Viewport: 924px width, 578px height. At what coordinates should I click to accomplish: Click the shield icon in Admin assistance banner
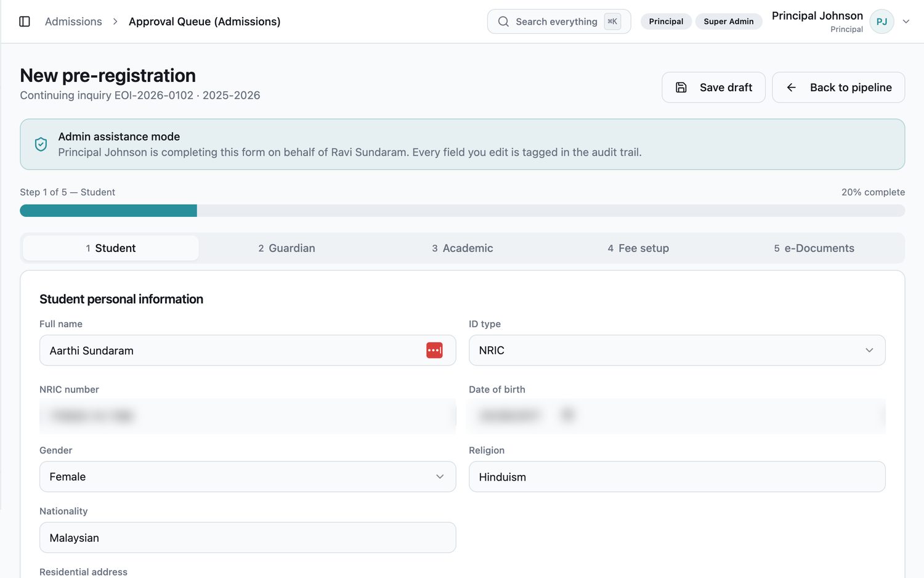coord(41,144)
